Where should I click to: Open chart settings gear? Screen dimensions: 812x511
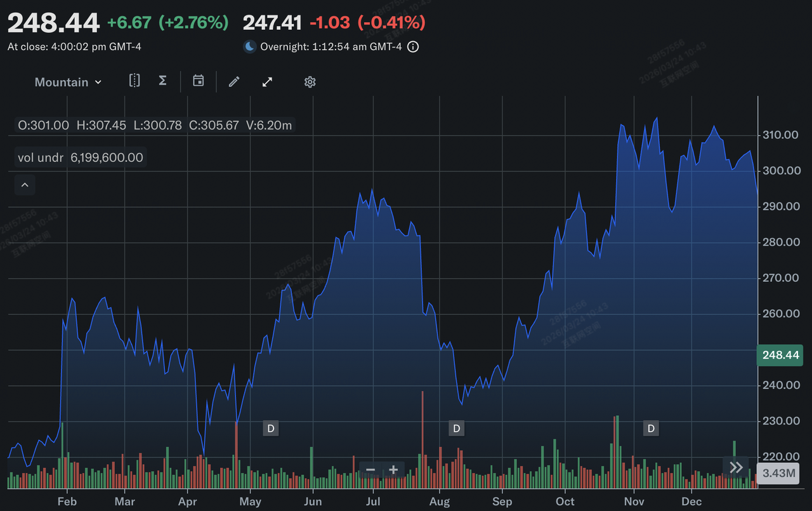310,82
